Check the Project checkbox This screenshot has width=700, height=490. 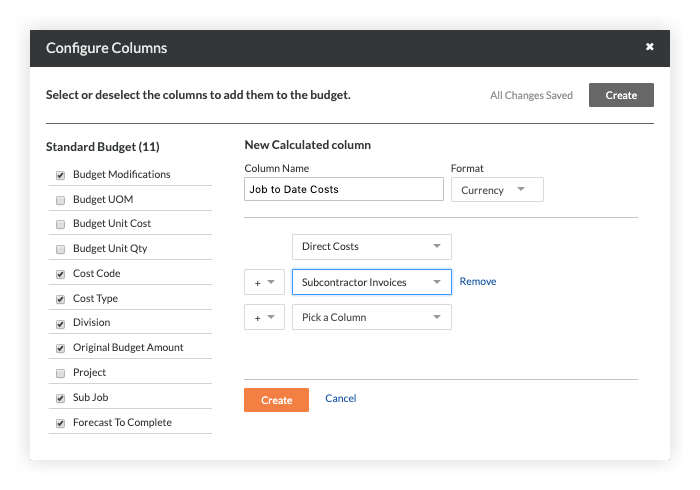pos(60,373)
